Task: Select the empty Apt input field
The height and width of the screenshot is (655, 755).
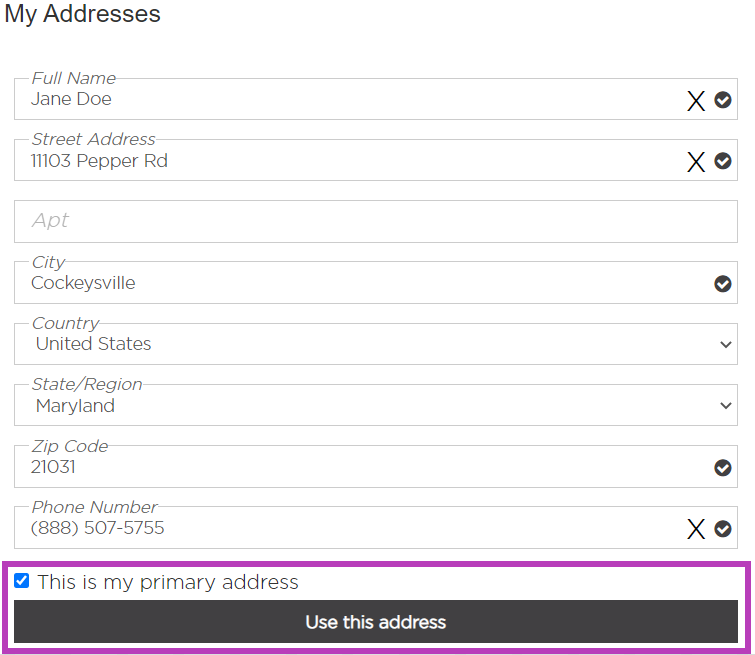Action: (376, 221)
